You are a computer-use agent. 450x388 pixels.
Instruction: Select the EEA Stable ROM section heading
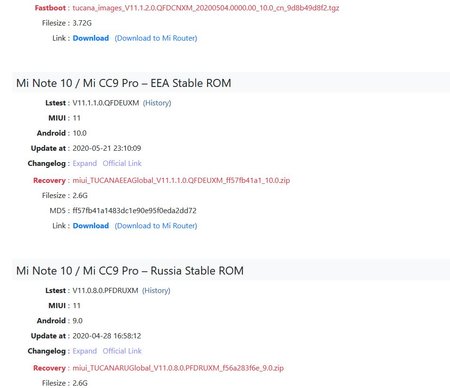124,83
